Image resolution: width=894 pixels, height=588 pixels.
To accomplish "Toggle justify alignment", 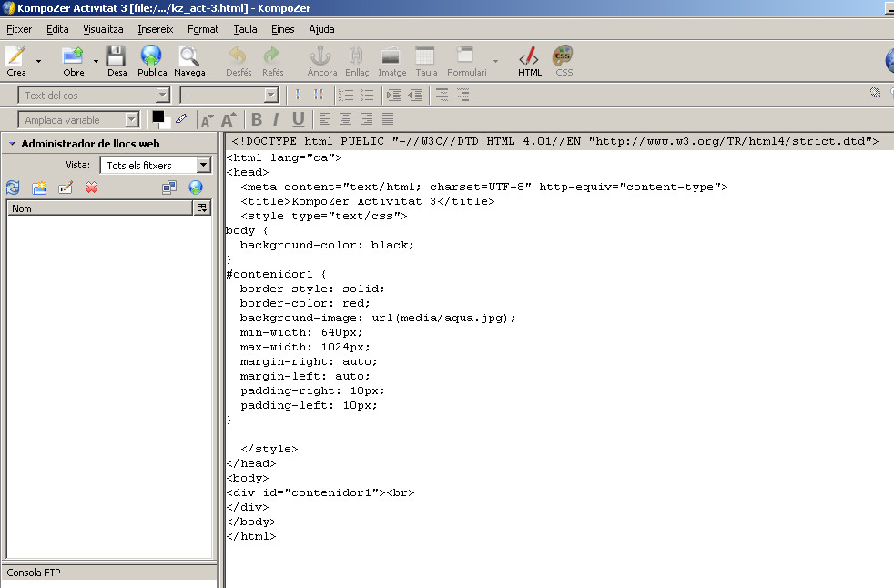I will point(388,118).
